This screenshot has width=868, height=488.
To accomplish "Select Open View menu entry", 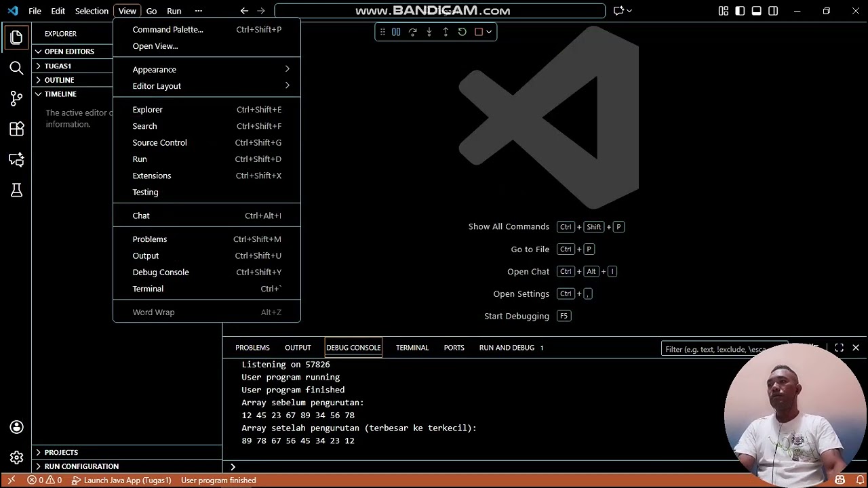I will point(207,46).
